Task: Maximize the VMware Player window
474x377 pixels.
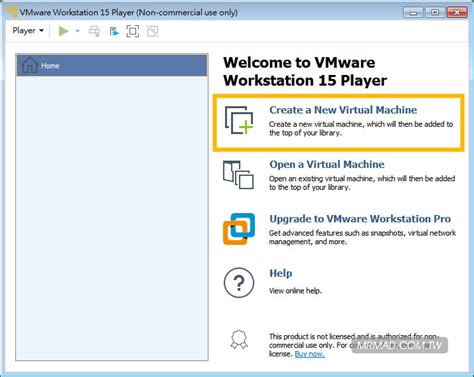Action: pyautogui.click(x=435, y=13)
